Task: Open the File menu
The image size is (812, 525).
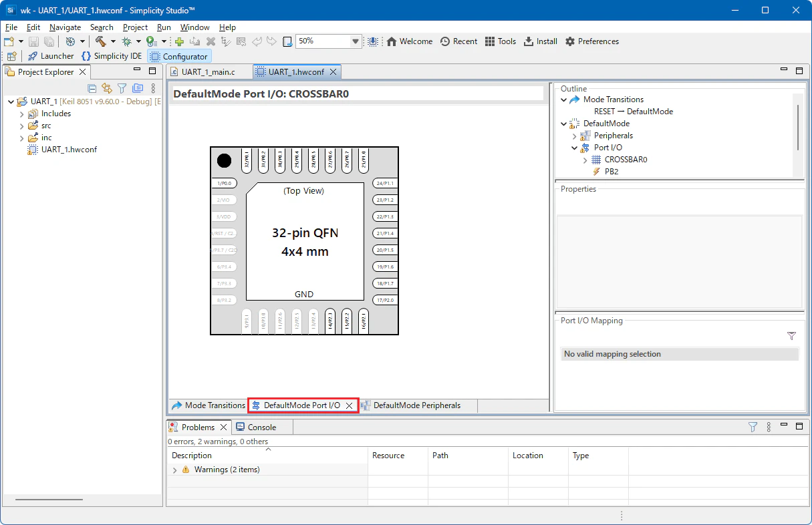Action: pos(11,27)
